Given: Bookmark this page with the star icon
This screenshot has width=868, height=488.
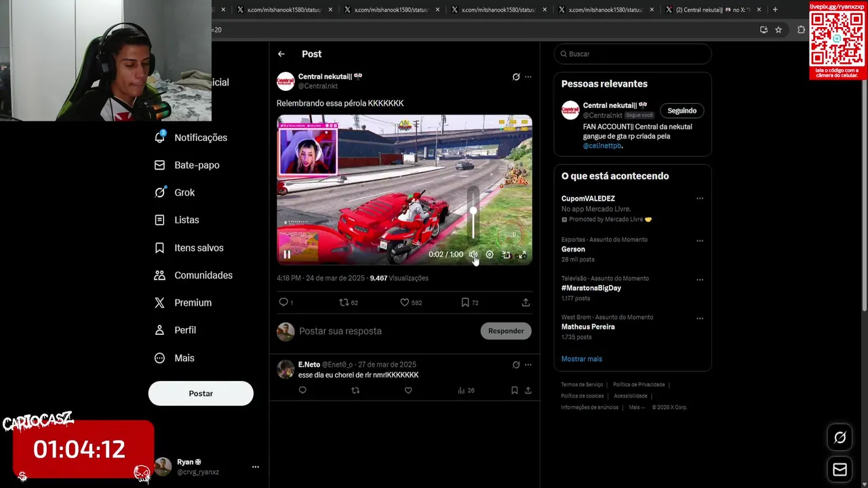Looking at the screenshot, I should click(x=778, y=30).
